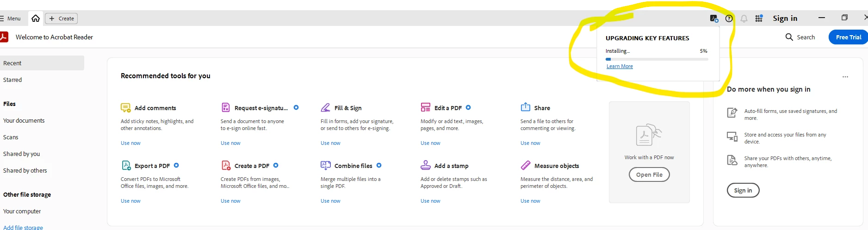The image size is (868, 230).
Task: Click Use now under Share
Action: [530, 143]
